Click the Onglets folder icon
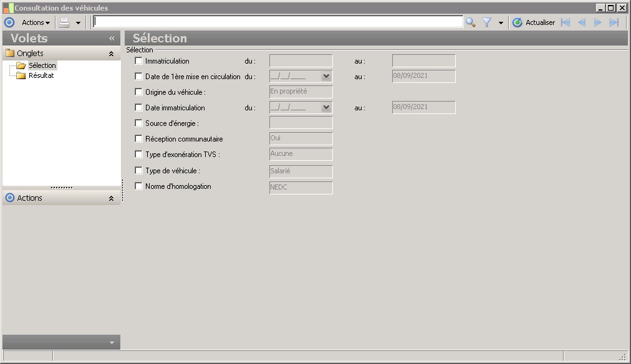631x364 pixels. [x=9, y=53]
